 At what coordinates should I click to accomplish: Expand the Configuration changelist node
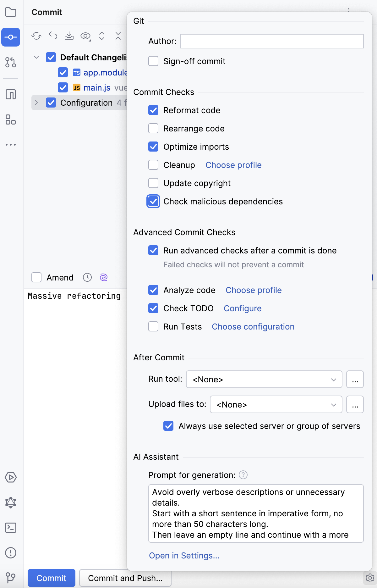[x=36, y=103]
